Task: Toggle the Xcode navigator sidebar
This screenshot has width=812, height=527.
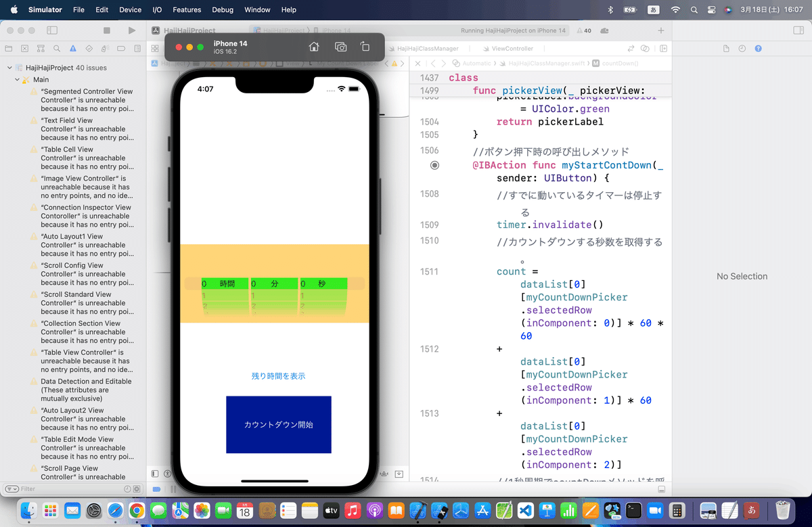Action: [52, 30]
